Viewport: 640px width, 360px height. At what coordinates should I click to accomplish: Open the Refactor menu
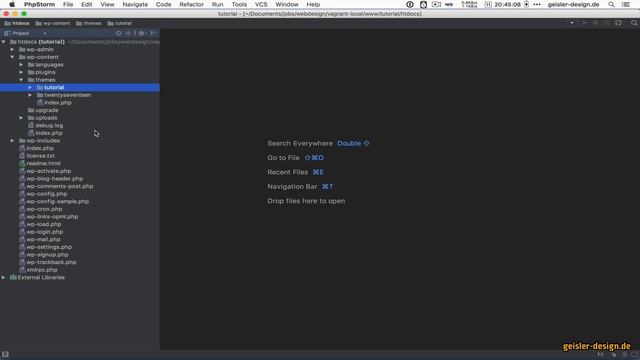click(x=191, y=4)
